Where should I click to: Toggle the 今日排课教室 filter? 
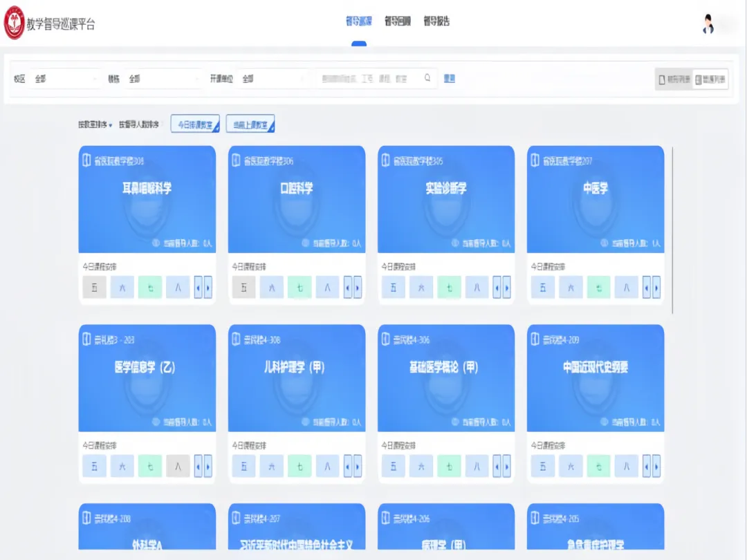pyautogui.click(x=195, y=124)
